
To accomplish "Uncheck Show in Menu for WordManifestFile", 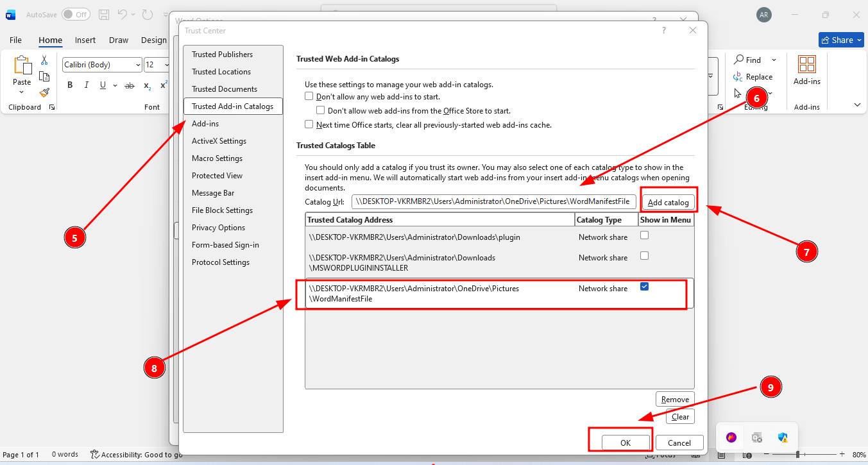I will point(644,287).
